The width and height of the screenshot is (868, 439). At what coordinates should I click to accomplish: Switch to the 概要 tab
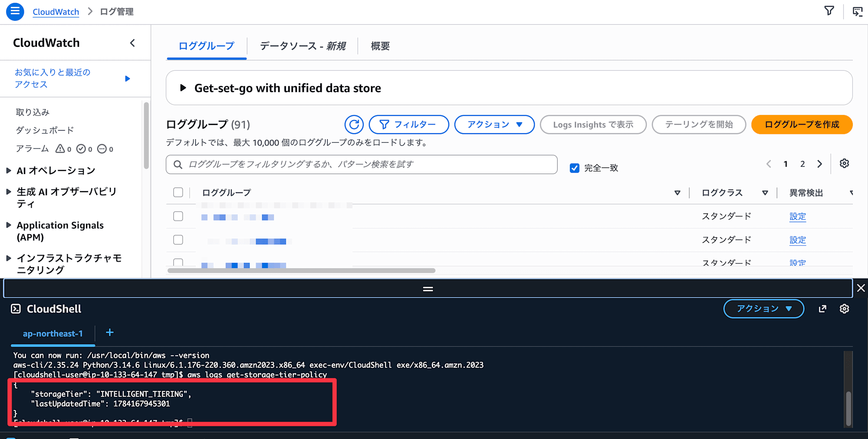pyautogui.click(x=380, y=46)
